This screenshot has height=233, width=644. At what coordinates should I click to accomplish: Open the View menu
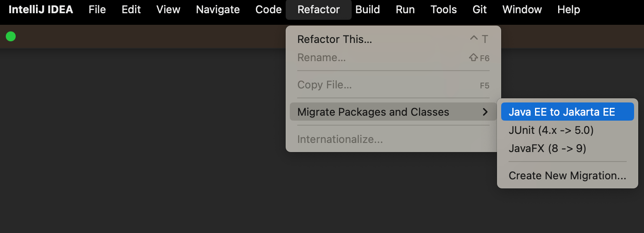[x=168, y=10]
